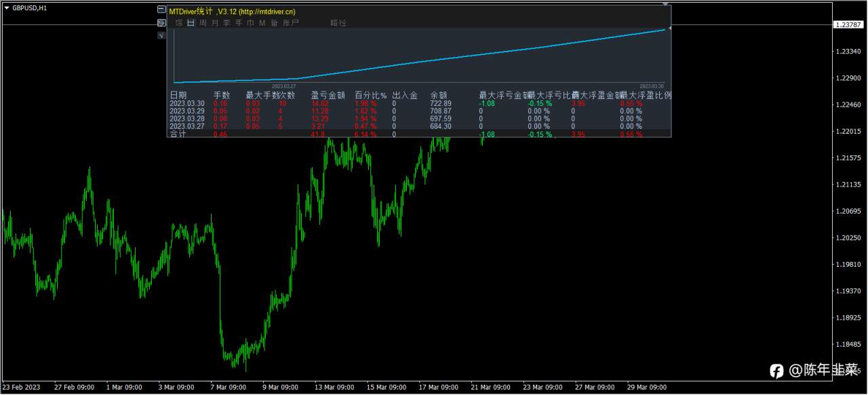Switch to the 账户 account tab
Viewport: 868px width, 395px height.
click(291, 23)
